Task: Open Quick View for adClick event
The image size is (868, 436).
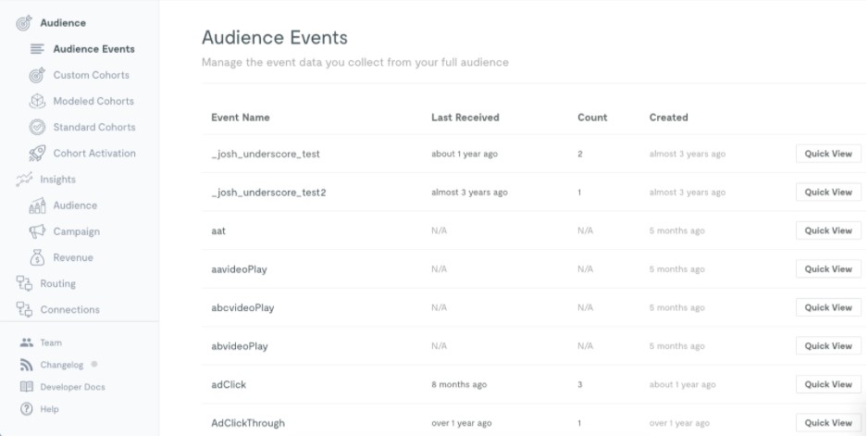Action: coord(828,384)
